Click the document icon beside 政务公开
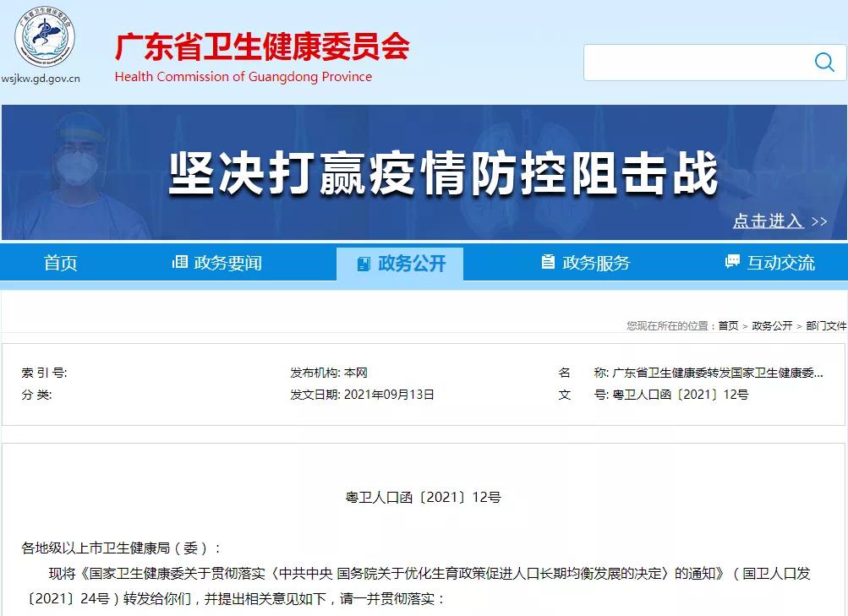This screenshot has width=848, height=616. [364, 264]
